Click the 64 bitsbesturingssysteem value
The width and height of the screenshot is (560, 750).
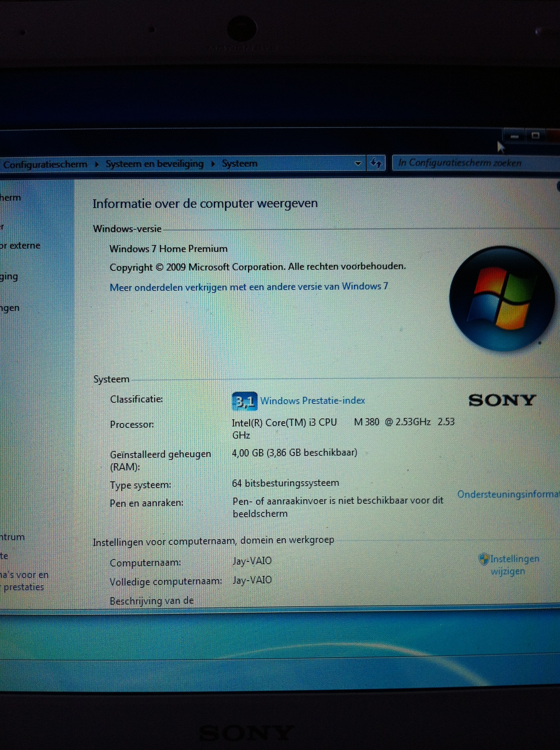(285, 483)
